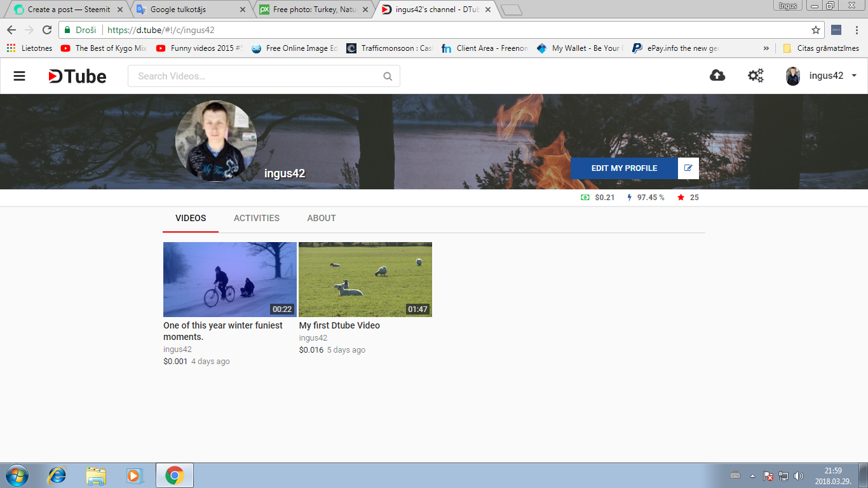This screenshot has height=488, width=868.
Task: Click the extension icon beside the address bar
Action: (836, 30)
